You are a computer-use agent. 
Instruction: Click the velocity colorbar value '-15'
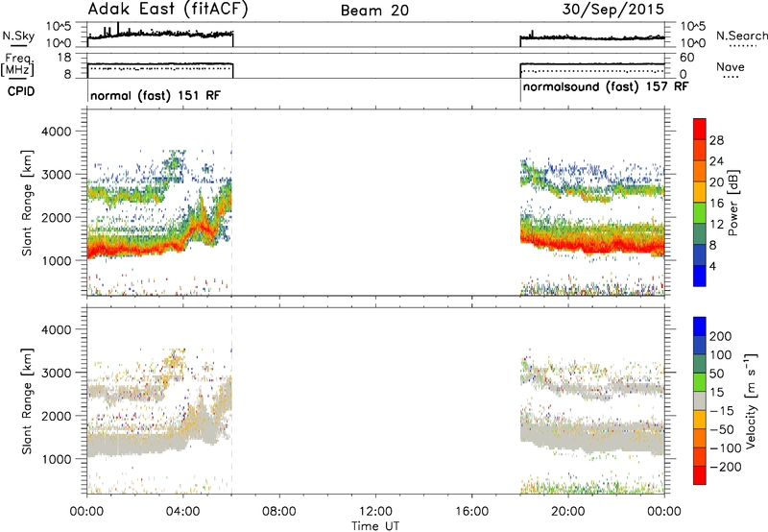click(722, 411)
